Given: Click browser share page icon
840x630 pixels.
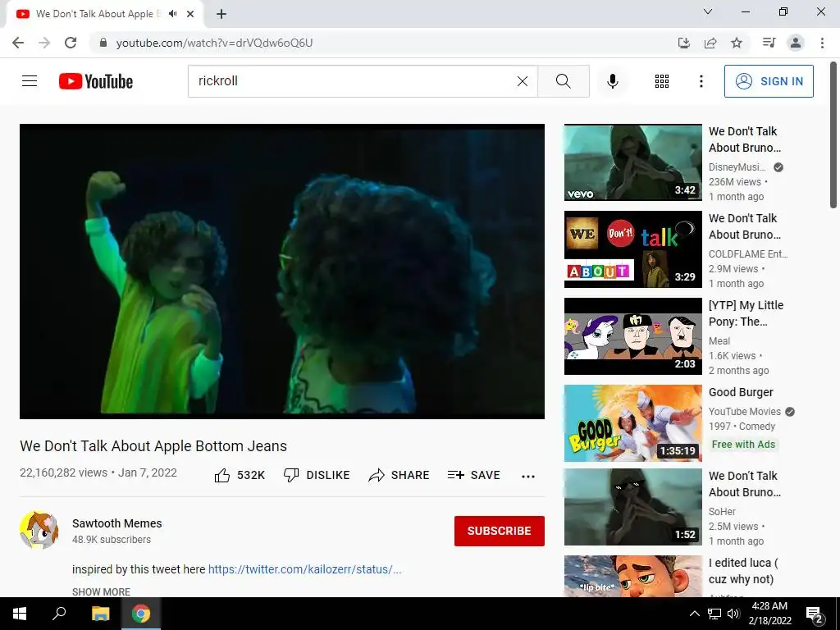Looking at the screenshot, I should pos(710,43).
